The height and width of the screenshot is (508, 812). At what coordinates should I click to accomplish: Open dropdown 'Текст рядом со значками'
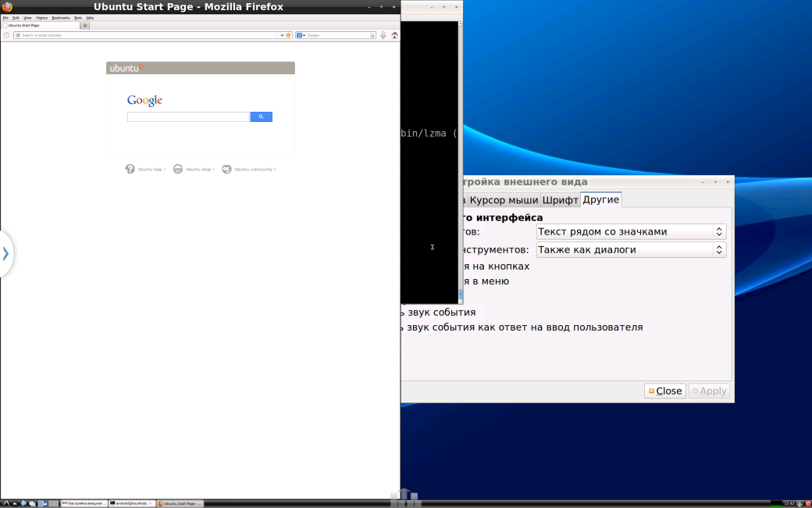pyautogui.click(x=631, y=231)
